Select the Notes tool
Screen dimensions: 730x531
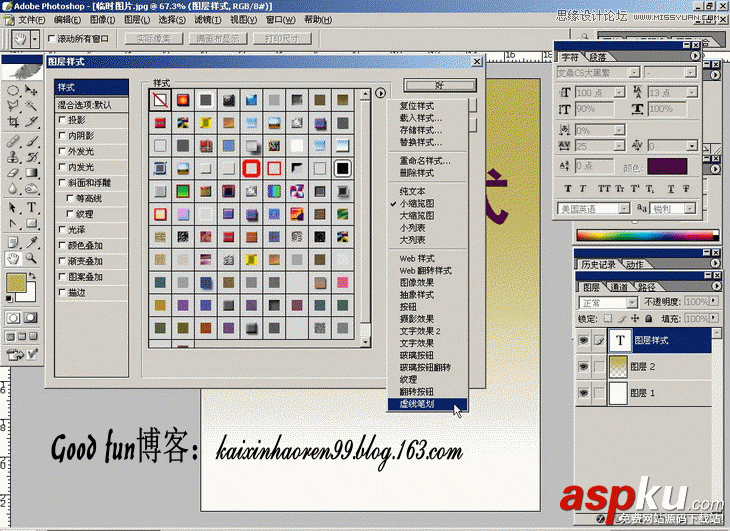coord(13,242)
